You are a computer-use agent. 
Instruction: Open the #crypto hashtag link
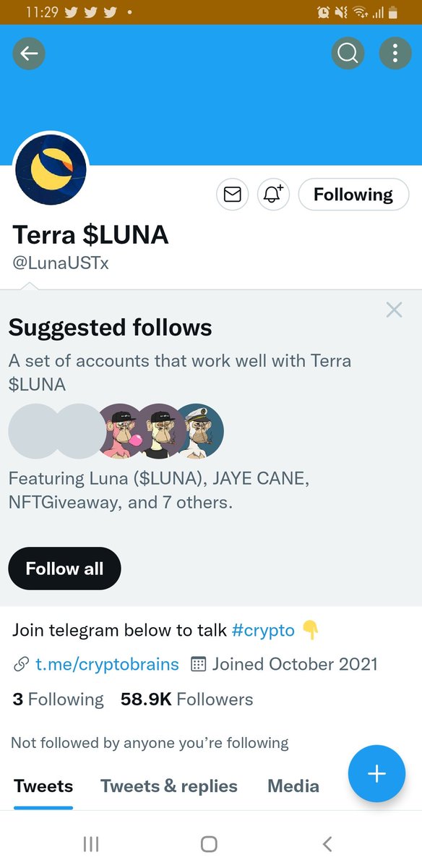point(263,630)
